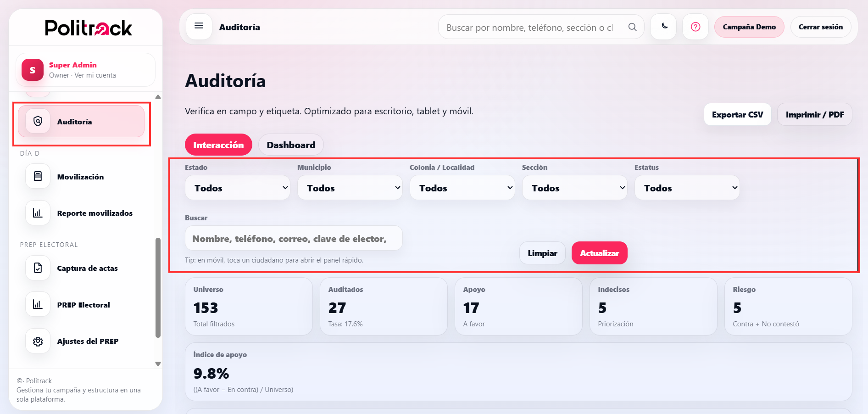Toggle dark mode with the moon icon
The width and height of the screenshot is (868, 414).
pyautogui.click(x=663, y=27)
